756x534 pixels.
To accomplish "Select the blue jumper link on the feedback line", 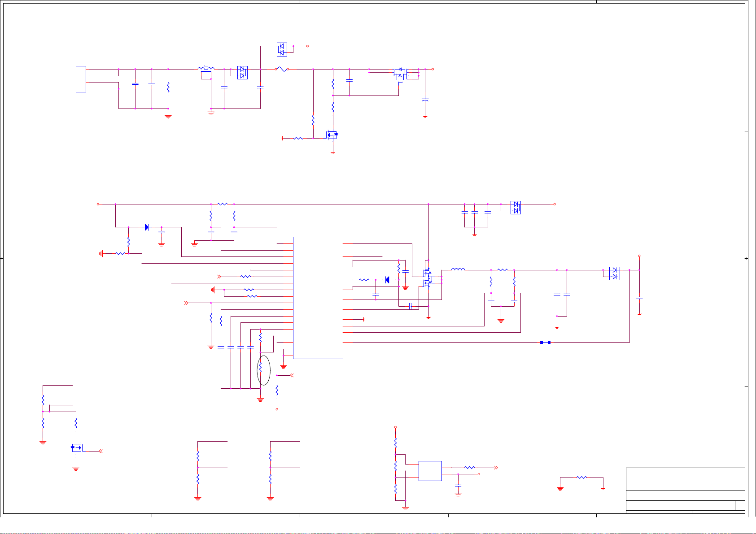I will 545,342.
